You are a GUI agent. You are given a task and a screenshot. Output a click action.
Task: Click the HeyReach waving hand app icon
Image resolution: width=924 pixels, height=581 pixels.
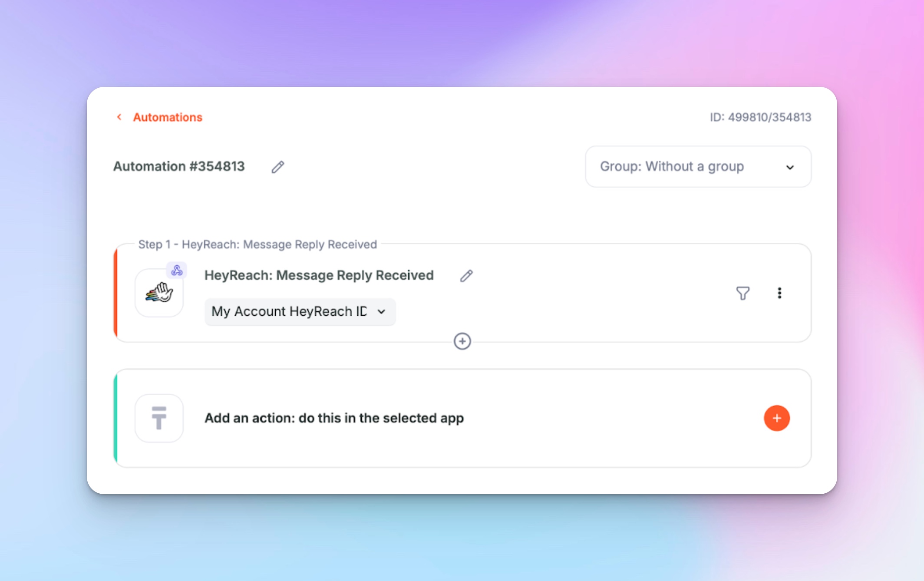[159, 293]
